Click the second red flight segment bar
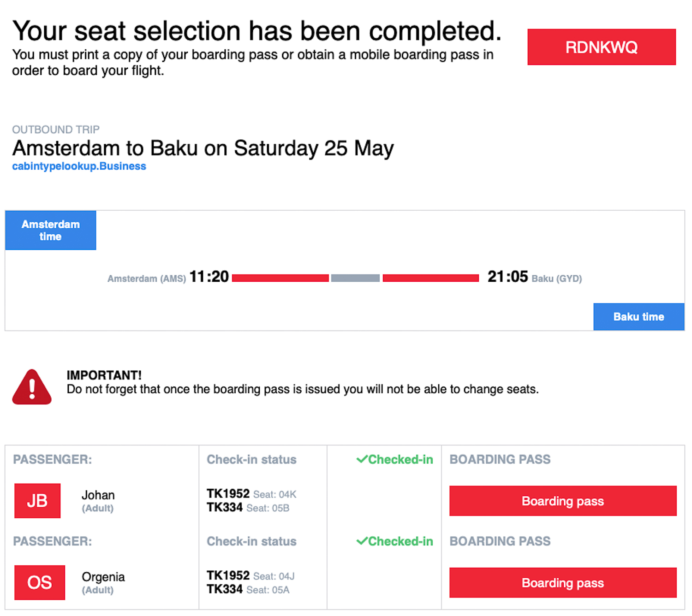Viewport: 692px width, 616px height. [x=431, y=278]
